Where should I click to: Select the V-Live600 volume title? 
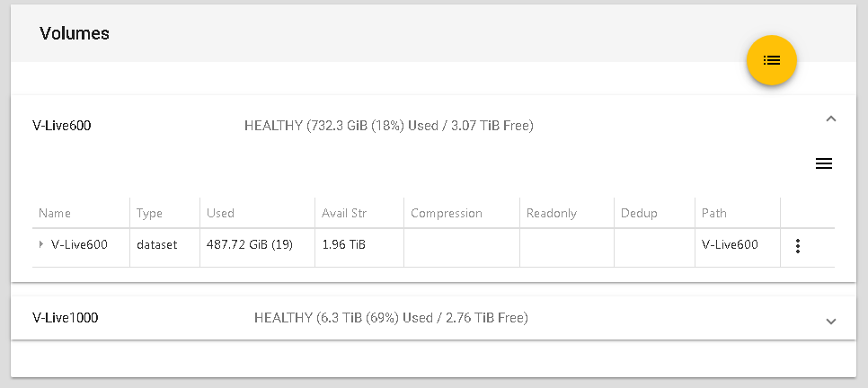click(62, 126)
